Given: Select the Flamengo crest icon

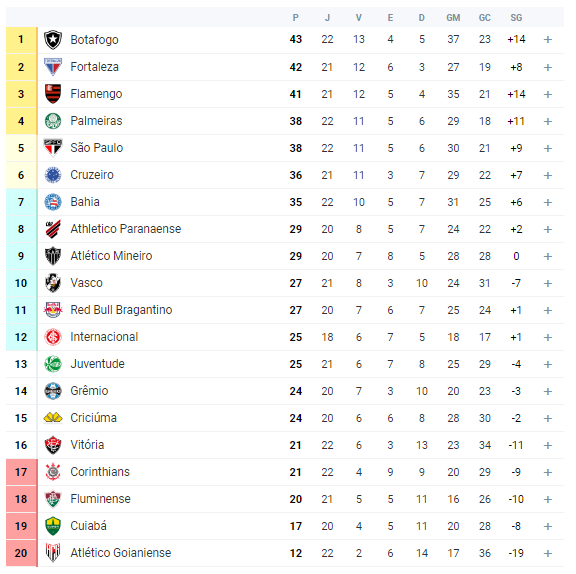Looking at the screenshot, I should coord(53,94).
